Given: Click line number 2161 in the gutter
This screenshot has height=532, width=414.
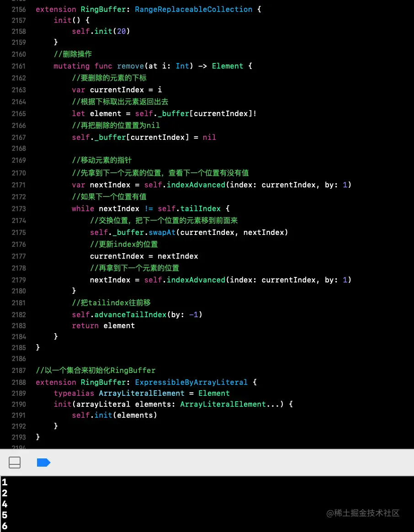Looking at the screenshot, I should [x=19, y=66].
